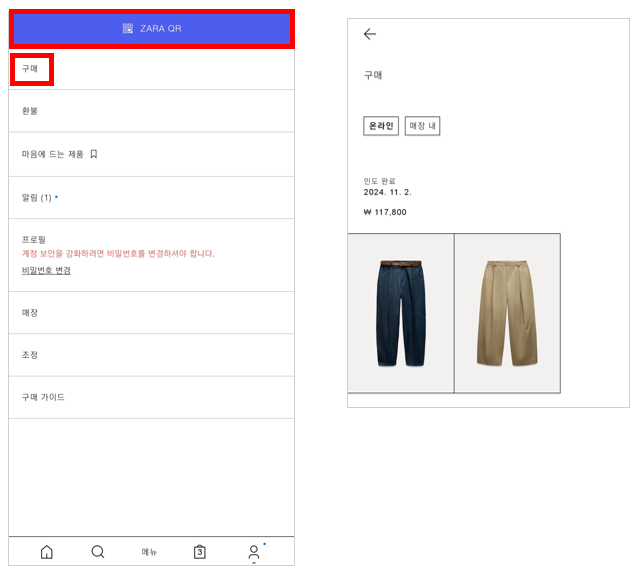The height and width of the screenshot is (575, 639).
Task: Click the order total ₩ 117,800
Action: (x=385, y=212)
